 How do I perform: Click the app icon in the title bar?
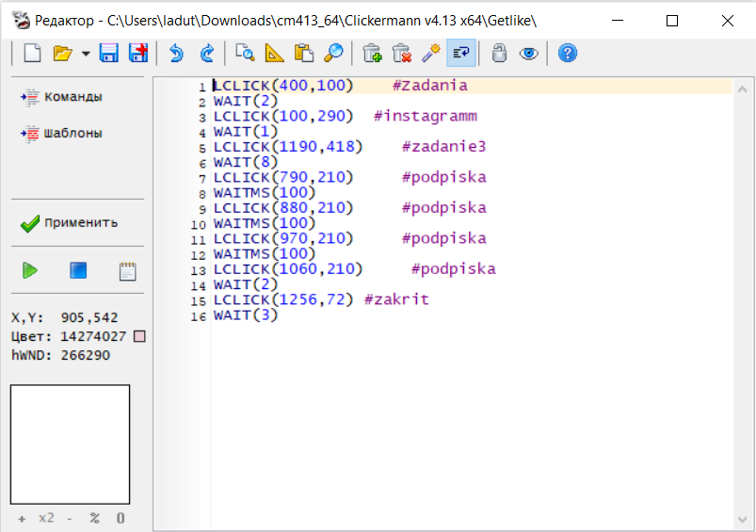tap(21, 21)
